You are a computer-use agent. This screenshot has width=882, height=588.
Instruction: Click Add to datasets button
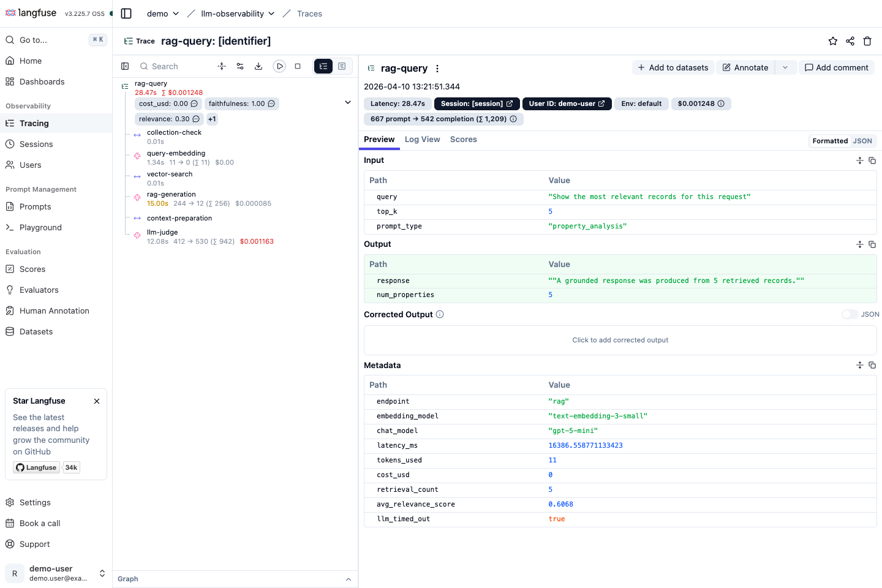pos(673,67)
